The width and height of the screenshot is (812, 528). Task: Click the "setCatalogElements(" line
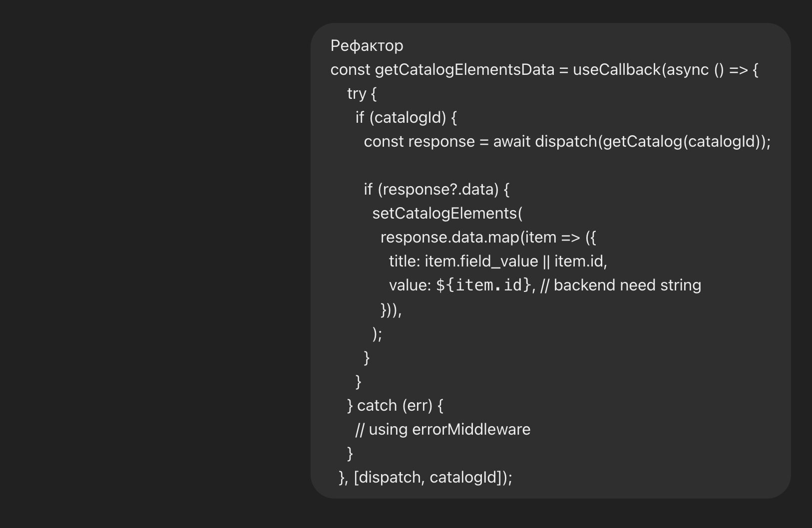pos(447,214)
